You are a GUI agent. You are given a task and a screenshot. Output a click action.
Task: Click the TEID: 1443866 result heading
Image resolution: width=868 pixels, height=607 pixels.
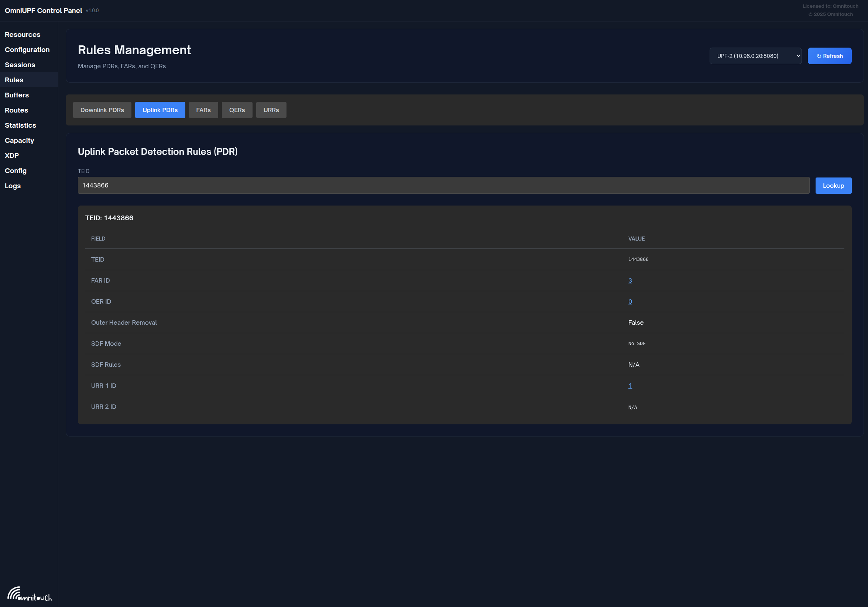[109, 218]
